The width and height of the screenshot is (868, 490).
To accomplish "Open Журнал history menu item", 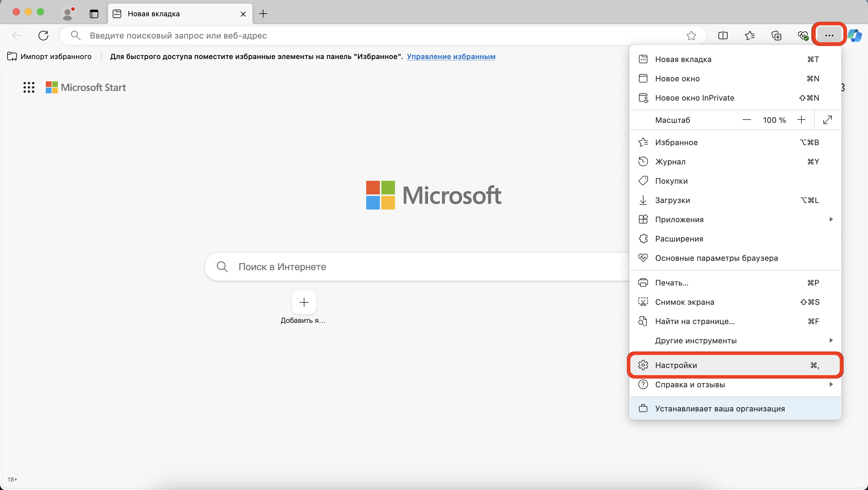I will point(735,161).
